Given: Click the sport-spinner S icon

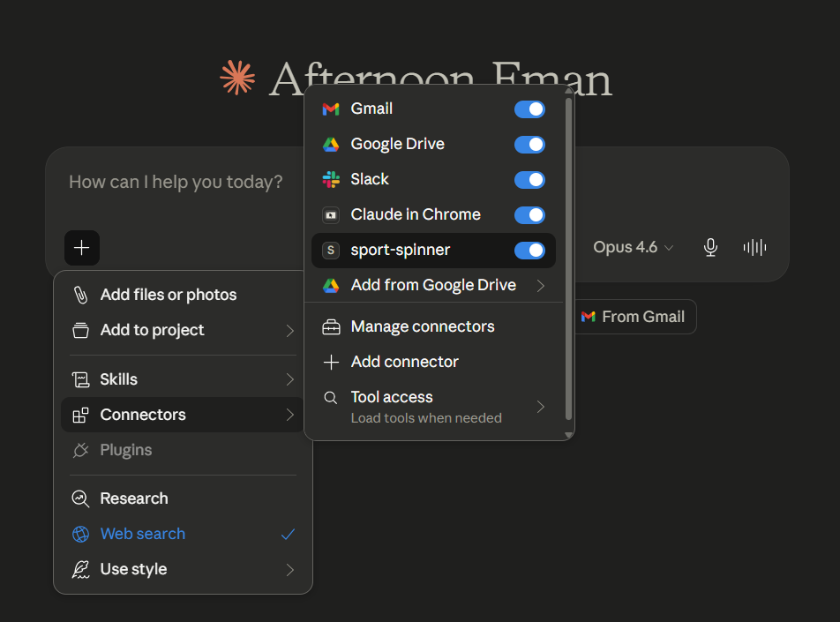Looking at the screenshot, I should pyautogui.click(x=331, y=251).
